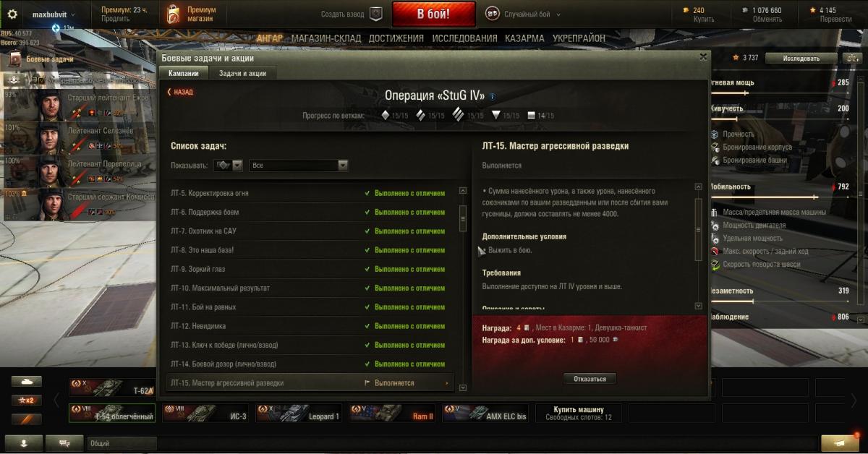Expand the maxbubvit account menu

pyautogui.click(x=54, y=14)
